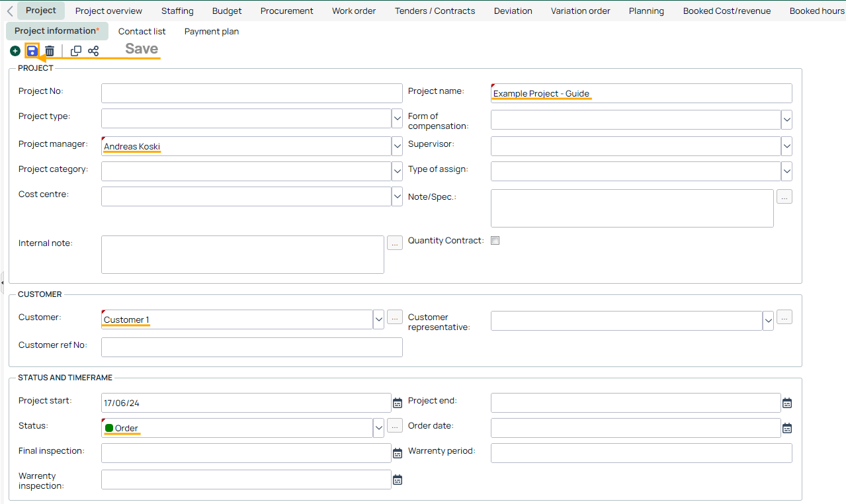Screen dimensions: 846x504
Task: Click the Internal note text area
Action: (243, 255)
